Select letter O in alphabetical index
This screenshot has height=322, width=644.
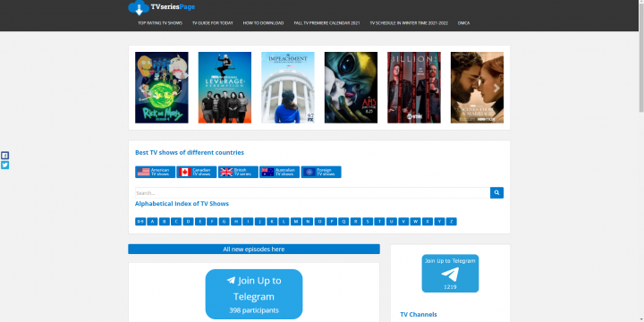pos(319,222)
